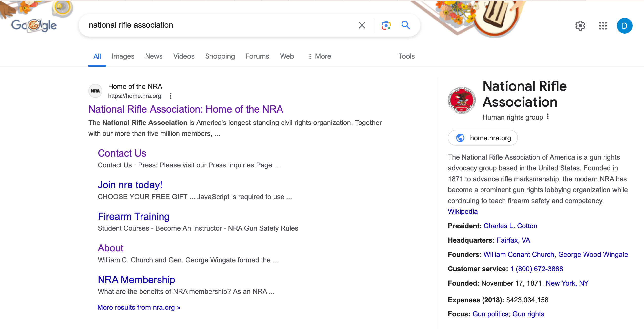Click the globe icon on home.nra.org button

(460, 138)
